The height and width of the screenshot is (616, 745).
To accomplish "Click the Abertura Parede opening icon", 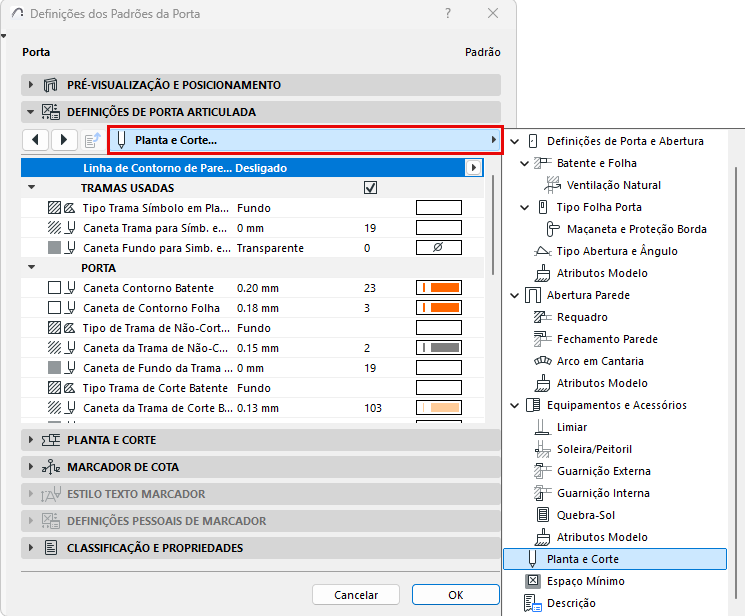I will point(533,295).
